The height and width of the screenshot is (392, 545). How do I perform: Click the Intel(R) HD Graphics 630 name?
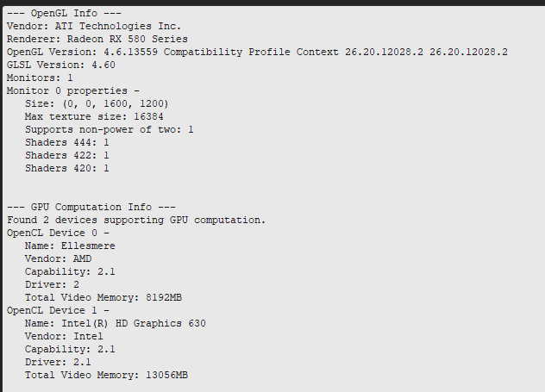point(134,323)
